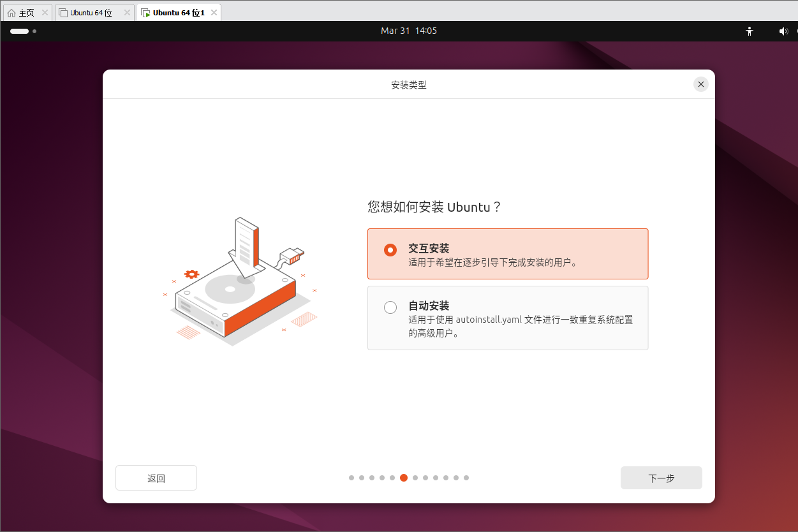Click the 下一步 button
Viewport: 798px width, 532px height.
(x=661, y=478)
